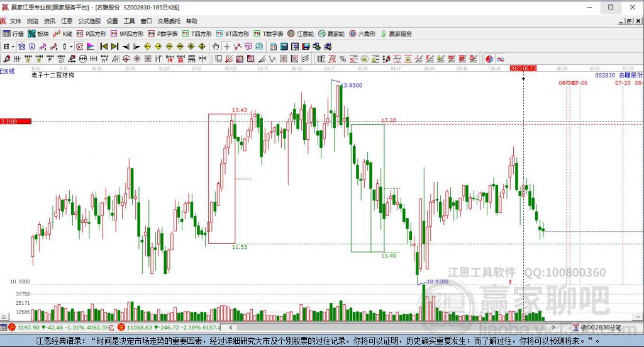Open the 江恩轮 Gann wheel
644x347 pixels.
pos(301,34)
